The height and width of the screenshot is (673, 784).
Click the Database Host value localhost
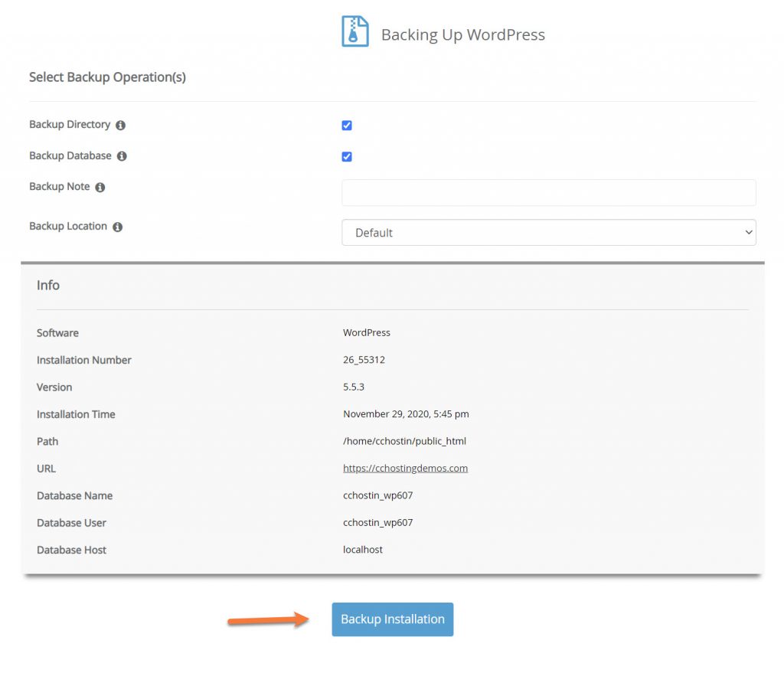(363, 550)
